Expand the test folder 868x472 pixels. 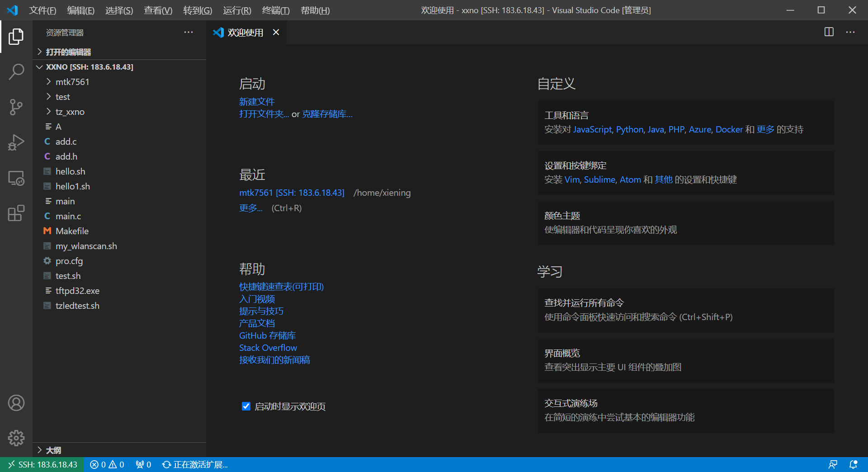point(119,97)
